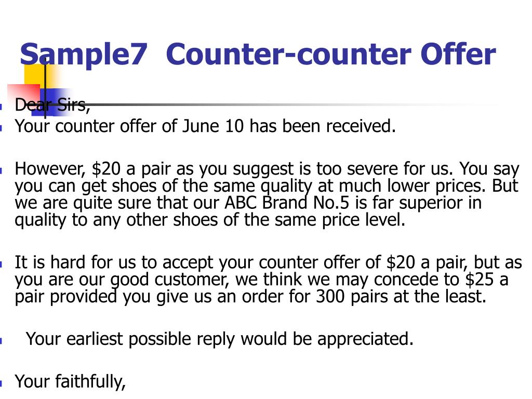Click the bullet marker next to 'It is hard for us'

(2, 264)
